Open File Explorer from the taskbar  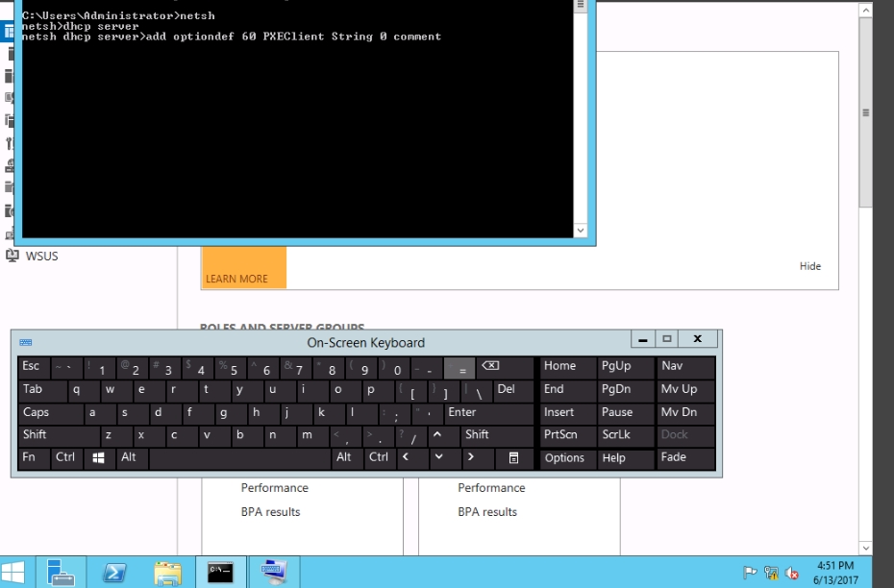click(168, 572)
